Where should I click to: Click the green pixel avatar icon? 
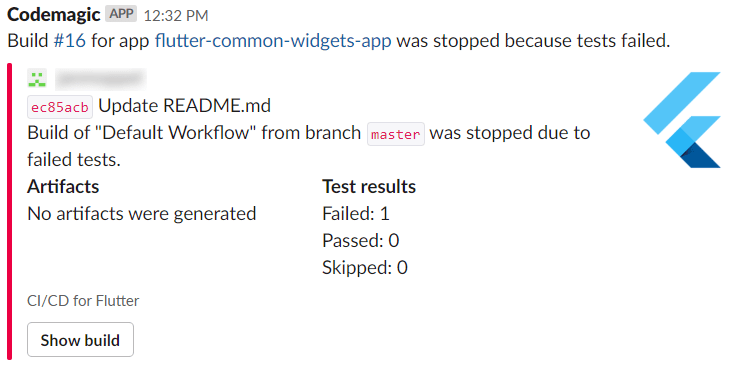click(x=37, y=78)
